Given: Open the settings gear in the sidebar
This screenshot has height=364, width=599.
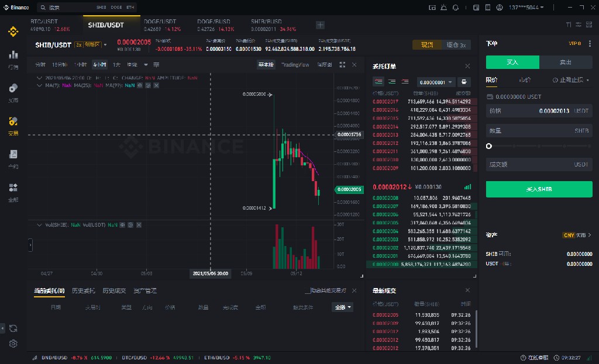Looking at the screenshot, I should (13, 344).
